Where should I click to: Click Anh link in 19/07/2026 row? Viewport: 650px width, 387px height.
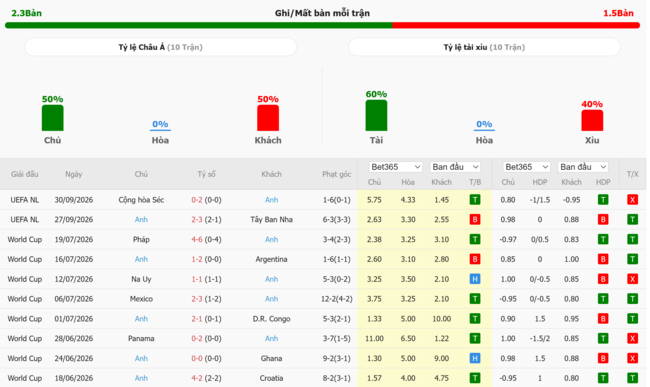click(x=272, y=239)
